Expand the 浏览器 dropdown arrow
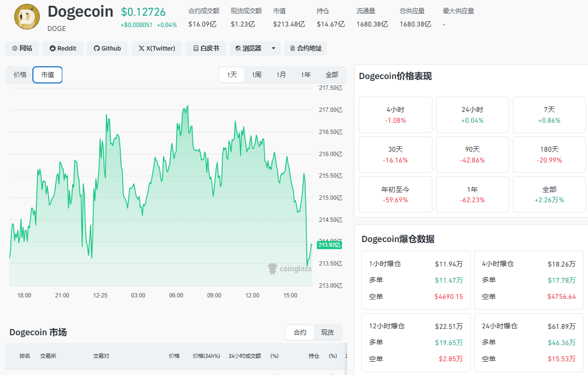Image resolution: width=588 pixels, height=375 pixels. click(x=274, y=49)
